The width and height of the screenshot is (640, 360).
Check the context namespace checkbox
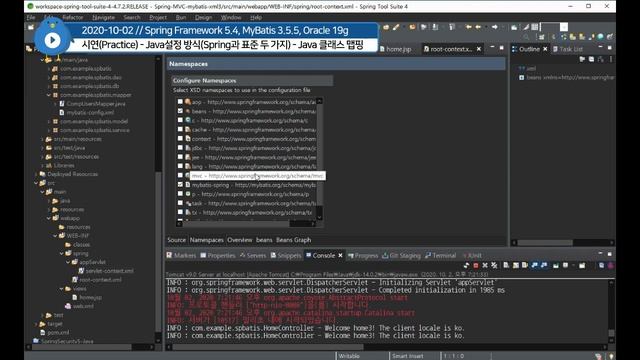click(x=180, y=138)
